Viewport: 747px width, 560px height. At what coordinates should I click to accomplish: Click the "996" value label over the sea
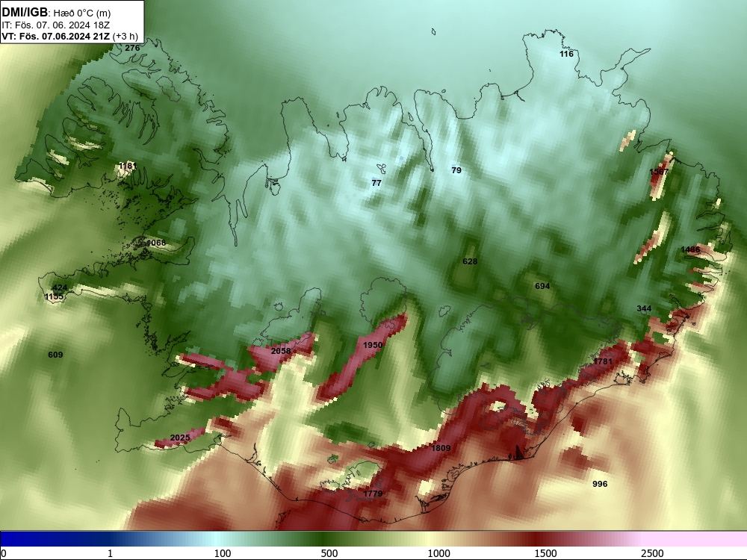coord(600,485)
